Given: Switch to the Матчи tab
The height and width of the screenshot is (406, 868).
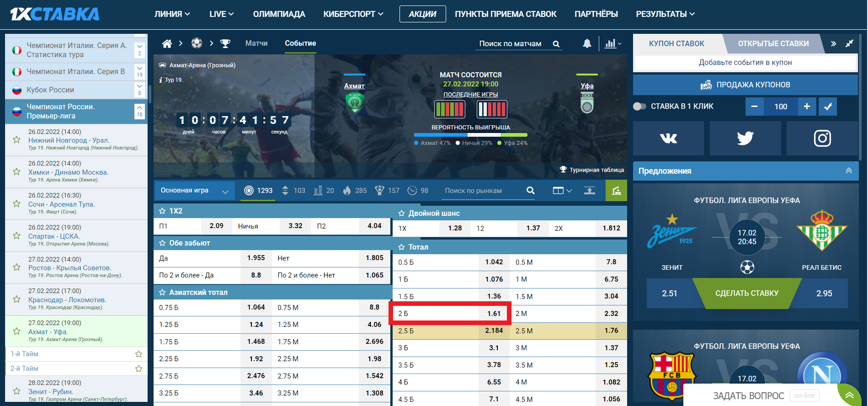Looking at the screenshot, I should (256, 43).
